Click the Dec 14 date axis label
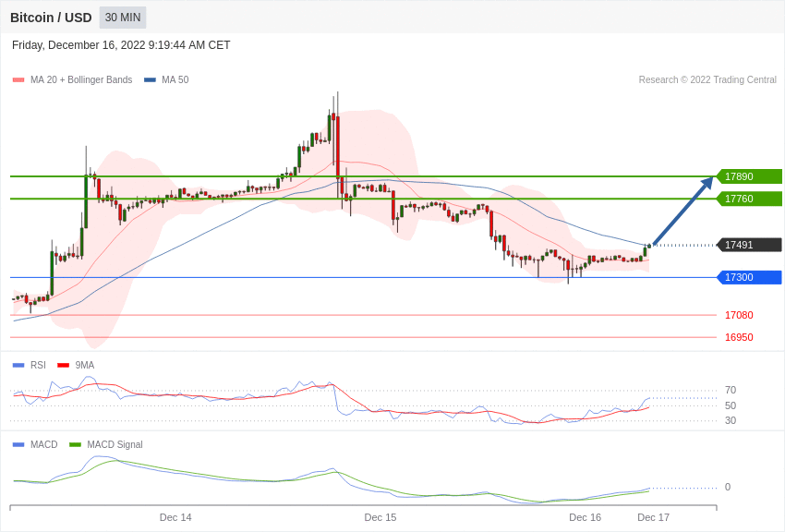Image resolution: width=785 pixels, height=532 pixels. pos(175,517)
